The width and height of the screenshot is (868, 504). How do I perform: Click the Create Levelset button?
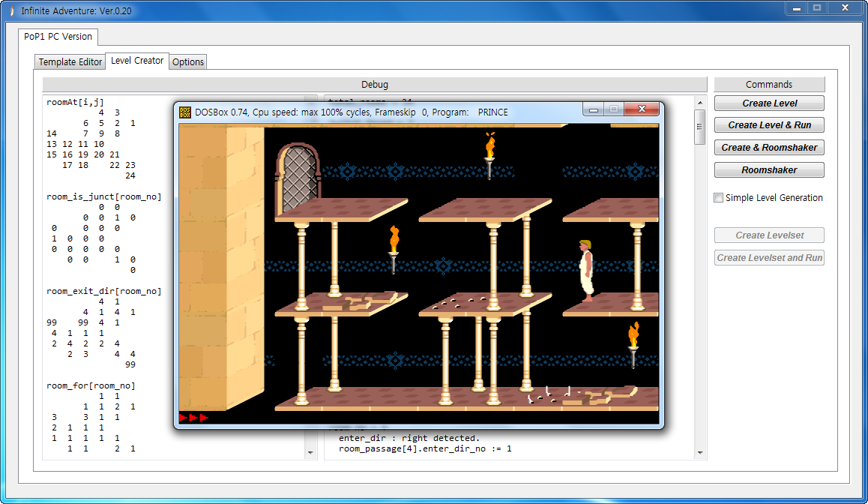pyautogui.click(x=769, y=235)
